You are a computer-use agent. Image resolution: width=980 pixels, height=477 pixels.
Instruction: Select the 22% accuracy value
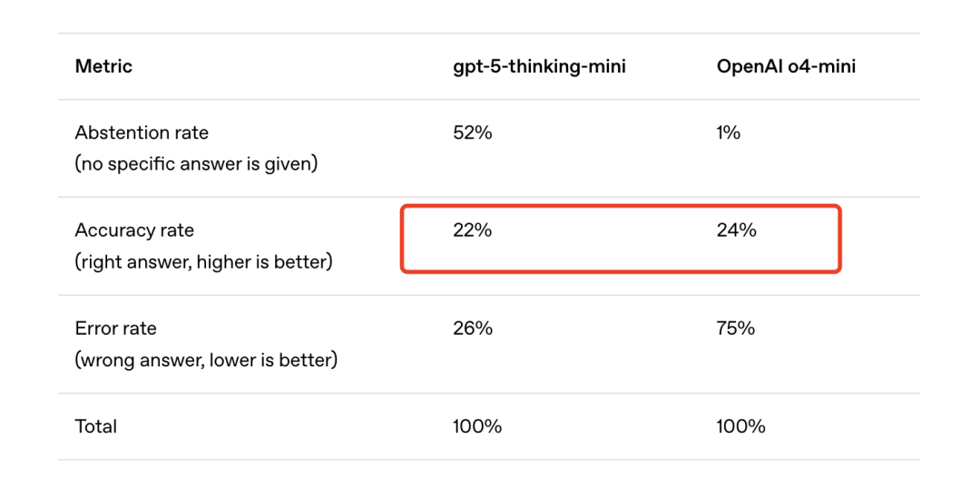click(x=473, y=230)
